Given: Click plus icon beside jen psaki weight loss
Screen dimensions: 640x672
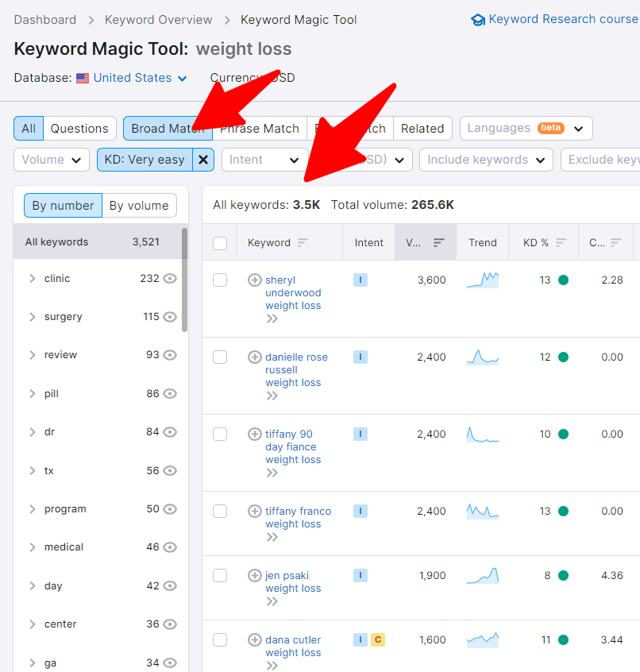Looking at the screenshot, I should 255,575.
